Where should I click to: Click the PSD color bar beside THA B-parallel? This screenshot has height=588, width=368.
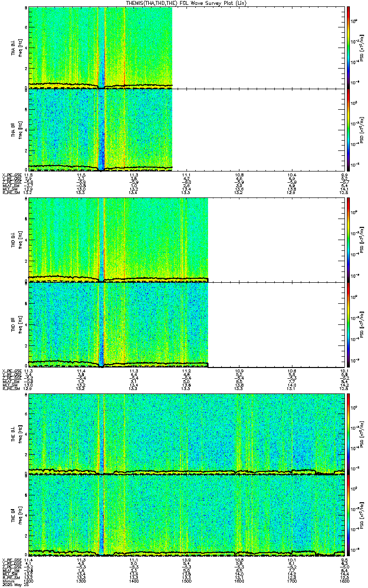pos(348,129)
